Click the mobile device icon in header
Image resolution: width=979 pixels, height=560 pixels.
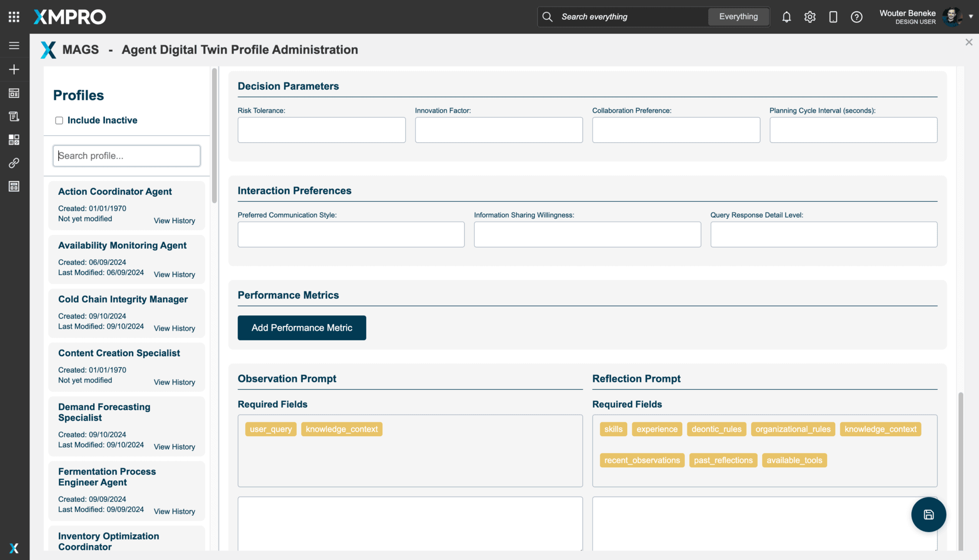833,17
